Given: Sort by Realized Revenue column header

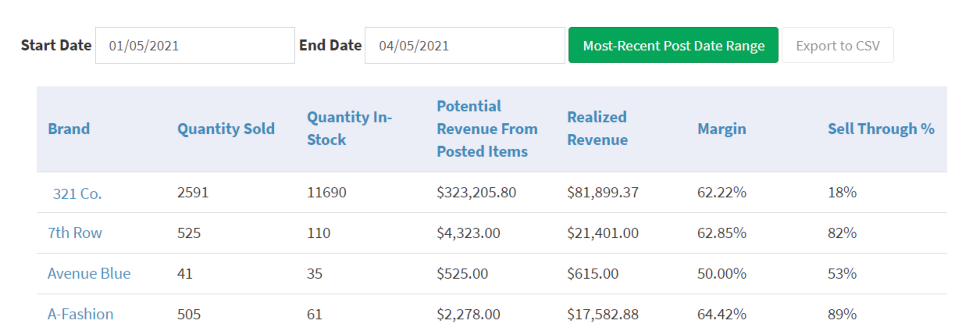Looking at the screenshot, I should [597, 128].
